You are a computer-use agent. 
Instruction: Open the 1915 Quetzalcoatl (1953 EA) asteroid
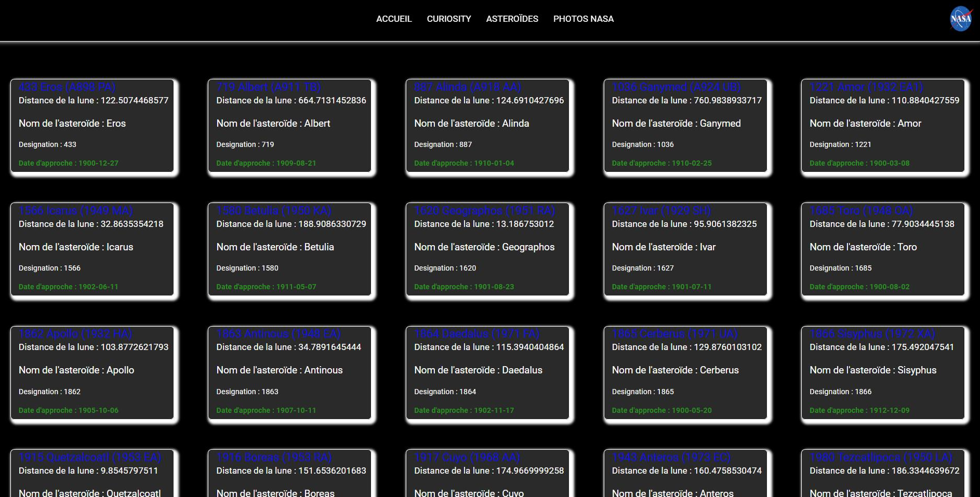tap(90, 458)
